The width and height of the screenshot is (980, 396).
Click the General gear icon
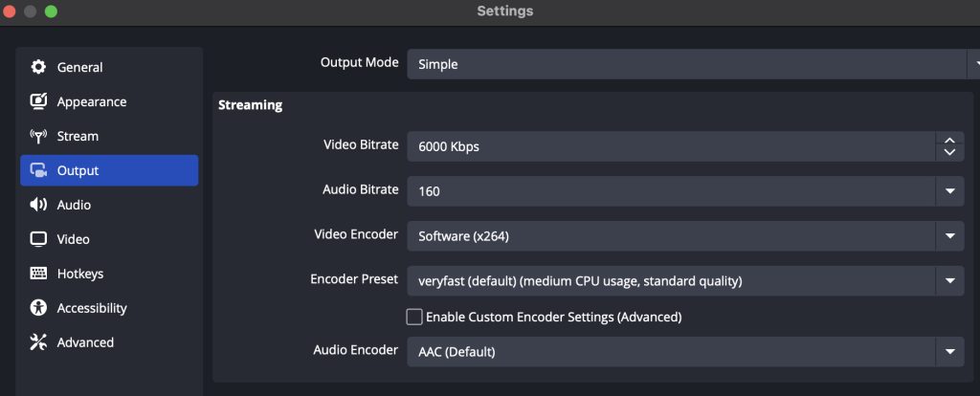click(x=38, y=67)
